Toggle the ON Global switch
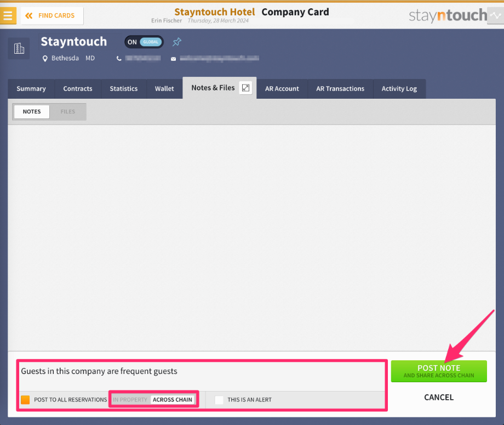Image resolution: width=504 pixels, height=425 pixels. 144,42
